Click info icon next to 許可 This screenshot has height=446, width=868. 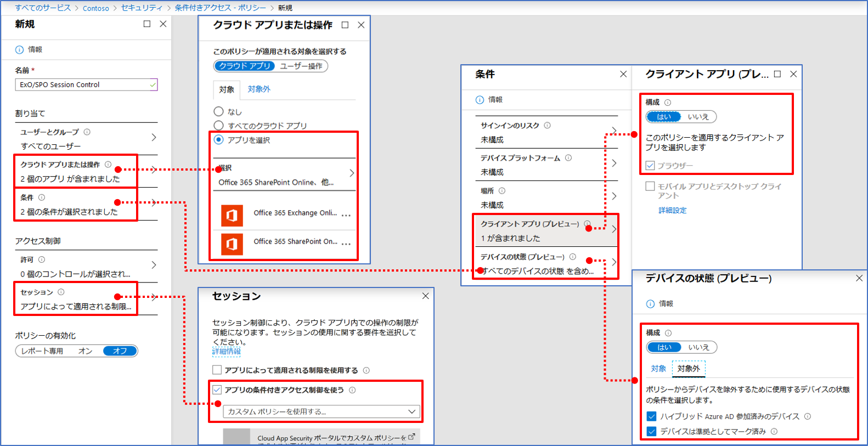(42, 259)
